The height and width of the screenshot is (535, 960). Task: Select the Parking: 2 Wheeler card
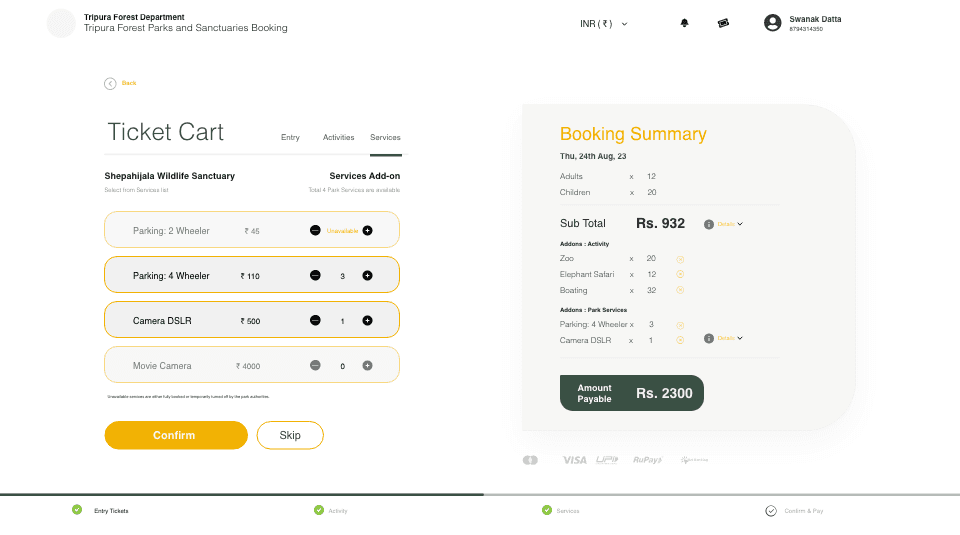tap(252, 230)
